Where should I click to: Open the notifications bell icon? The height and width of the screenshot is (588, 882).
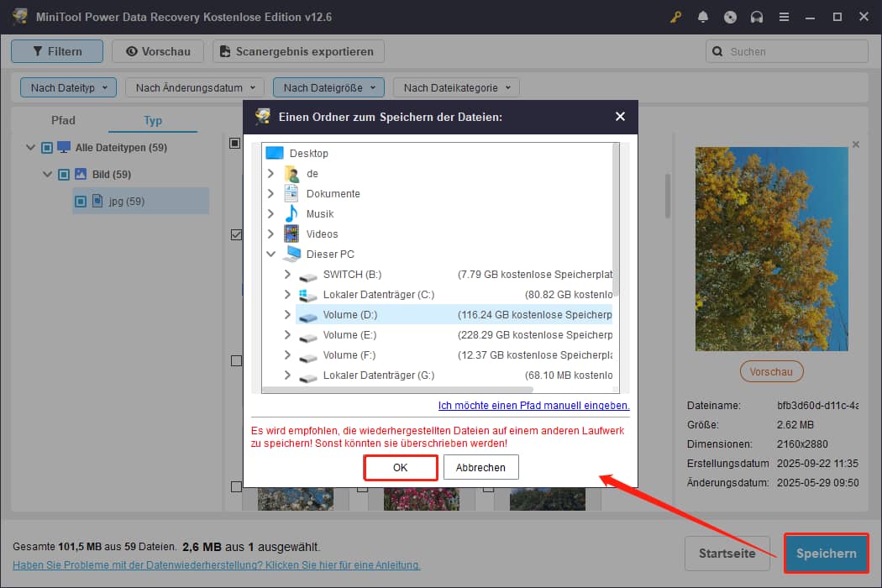pos(703,17)
